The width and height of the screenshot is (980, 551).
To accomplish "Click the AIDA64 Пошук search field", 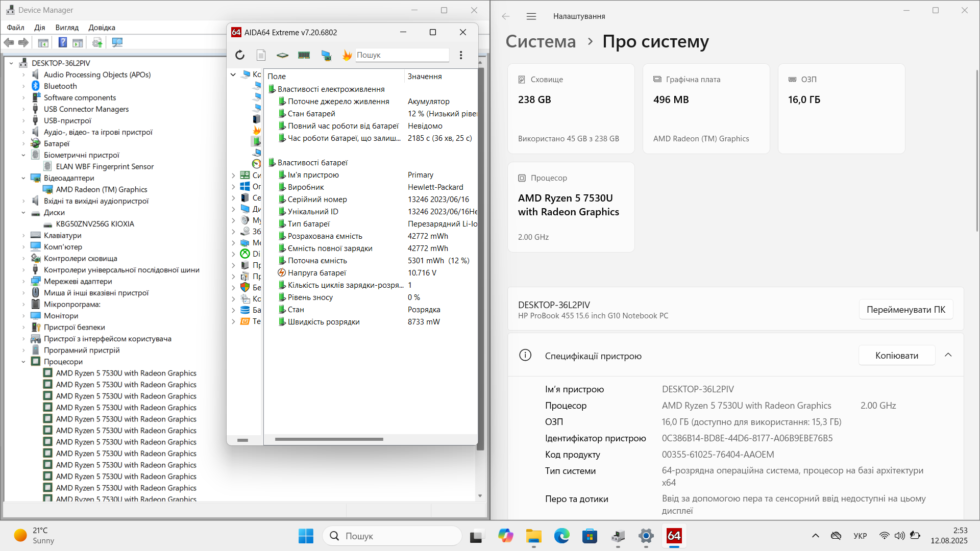I will tap(401, 55).
